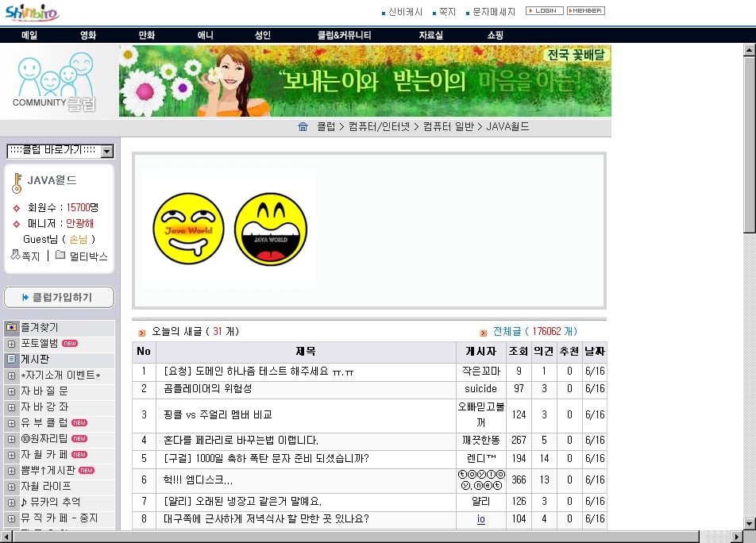Screen dimensions: 756x543
Task: Click the horizontal scrollbar right arrow
Action: click(x=737, y=537)
